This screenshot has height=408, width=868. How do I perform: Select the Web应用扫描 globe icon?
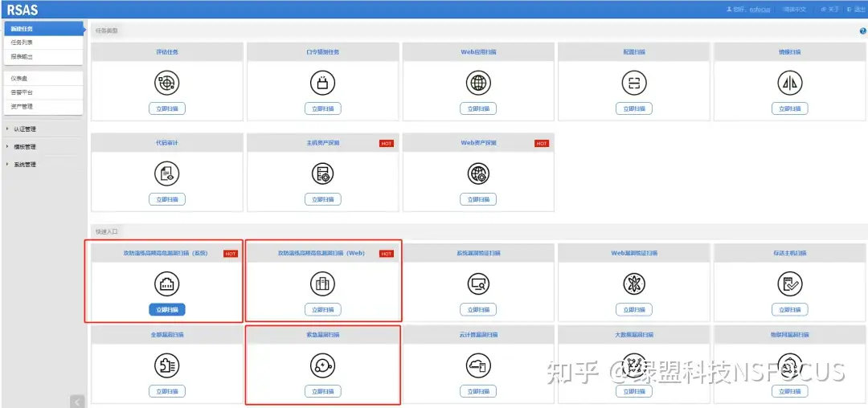pos(478,83)
